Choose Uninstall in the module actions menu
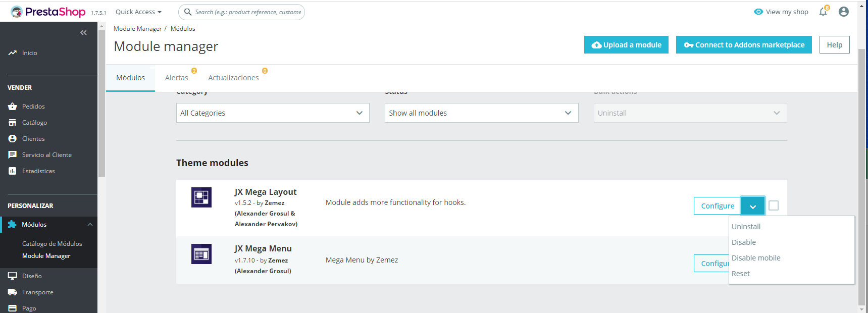The image size is (868, 313). tap(746, 227)
